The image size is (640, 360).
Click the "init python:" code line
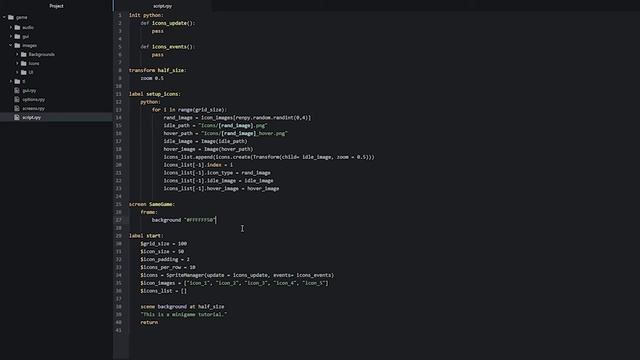(146, 15)
